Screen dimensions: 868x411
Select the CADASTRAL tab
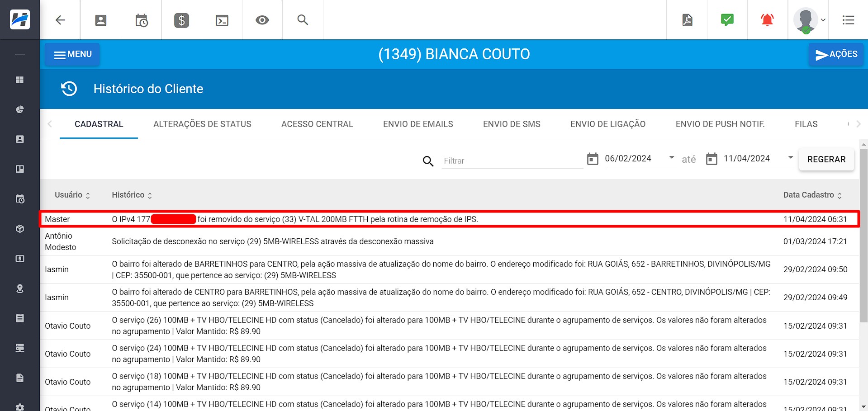click(99, 124)
